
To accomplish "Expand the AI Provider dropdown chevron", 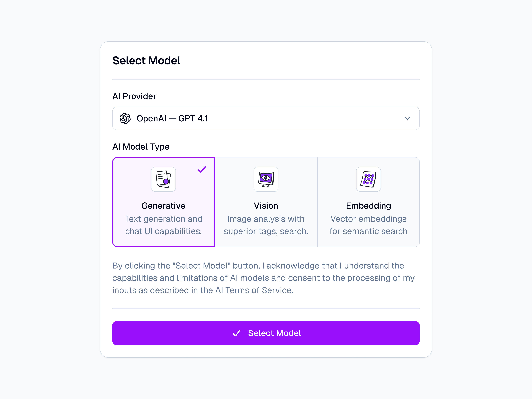I will pos(407,118).
